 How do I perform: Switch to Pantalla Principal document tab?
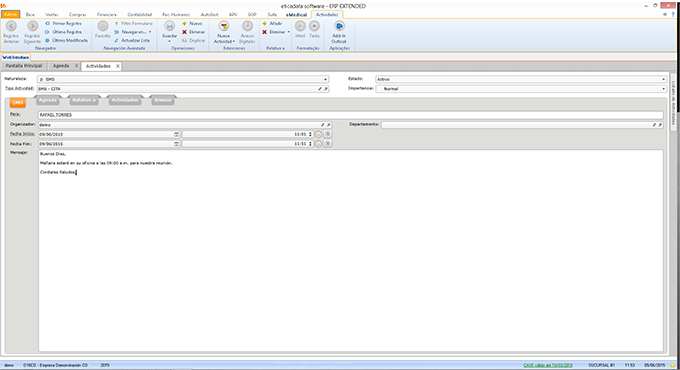[24, 66]
